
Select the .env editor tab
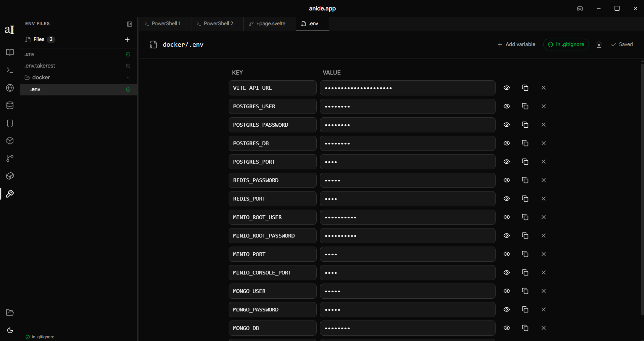pyautogui.click(x=312, y=24)
